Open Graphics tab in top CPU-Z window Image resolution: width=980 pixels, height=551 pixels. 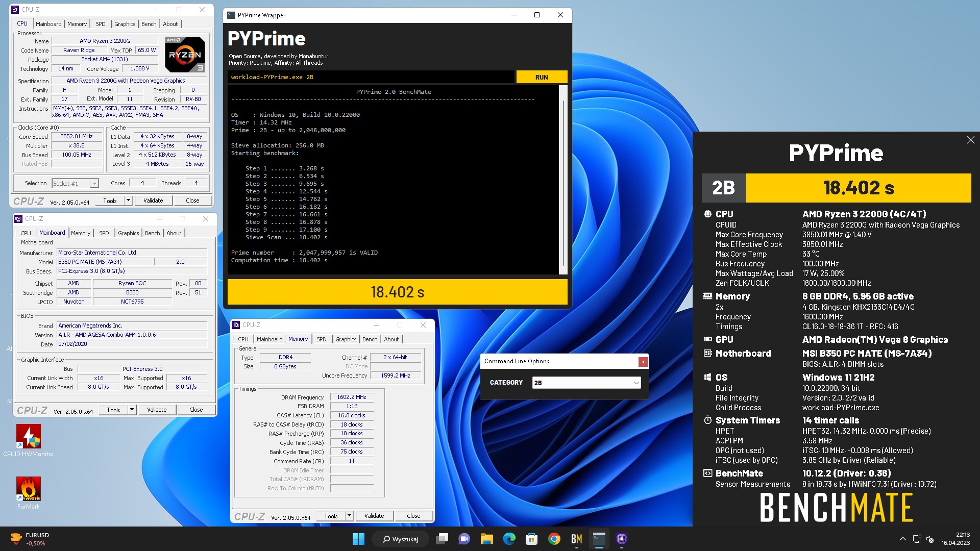click(x=125, y=24)
